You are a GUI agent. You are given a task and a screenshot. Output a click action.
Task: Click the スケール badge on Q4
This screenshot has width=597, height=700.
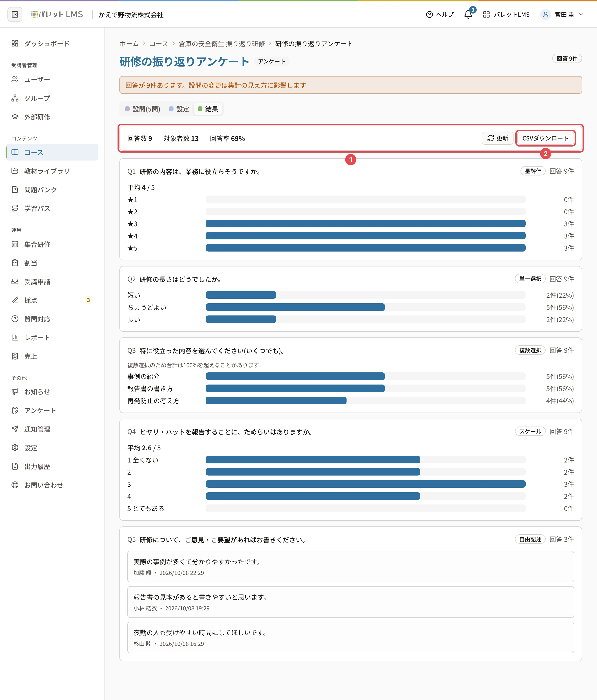(530, 431)
